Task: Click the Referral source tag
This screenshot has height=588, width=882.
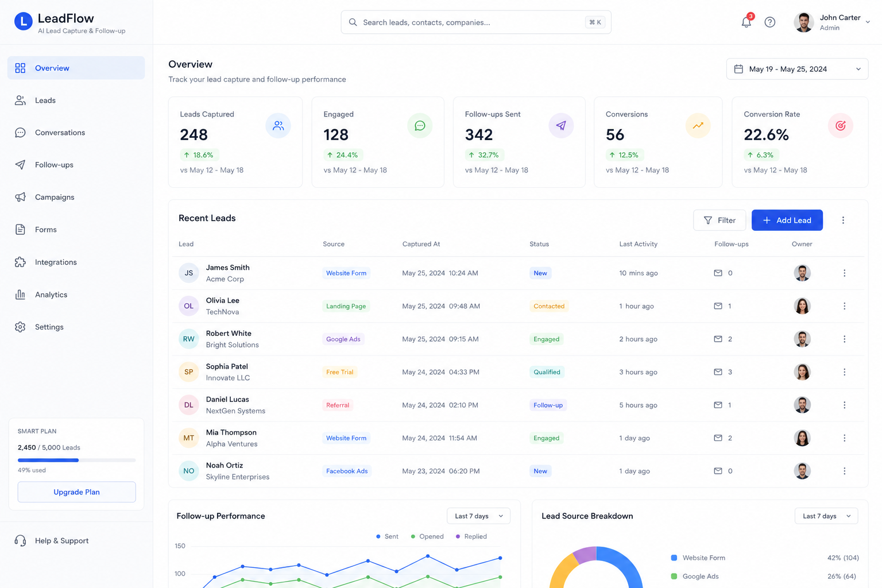Action: [x=338, y=405]
